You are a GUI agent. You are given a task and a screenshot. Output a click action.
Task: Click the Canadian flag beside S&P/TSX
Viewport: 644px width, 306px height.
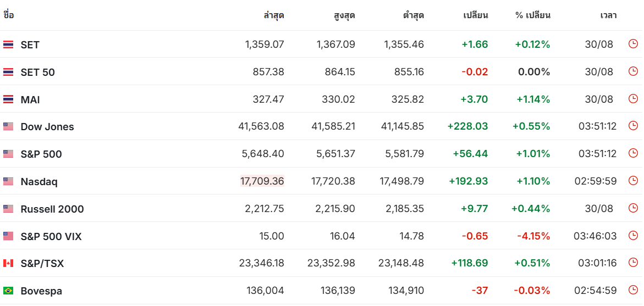[x=8, y=263]
